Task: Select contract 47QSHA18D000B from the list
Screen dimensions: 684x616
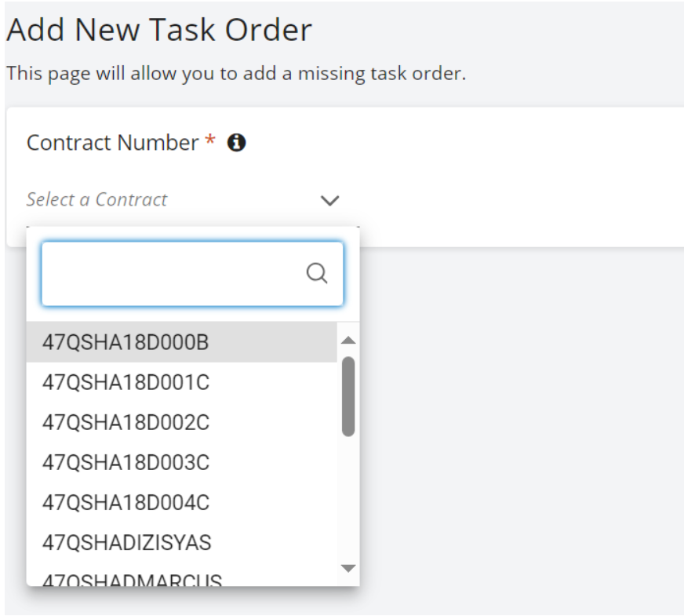Action: (126, 342)
